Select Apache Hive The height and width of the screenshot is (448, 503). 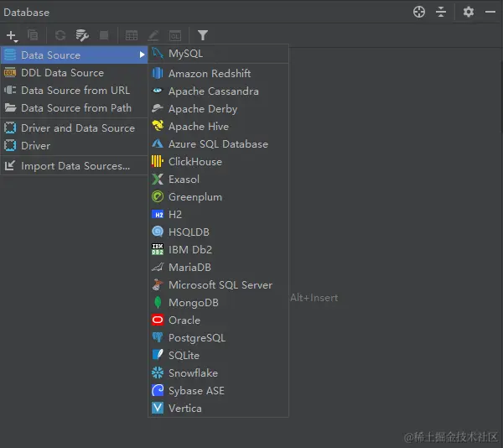218,127
